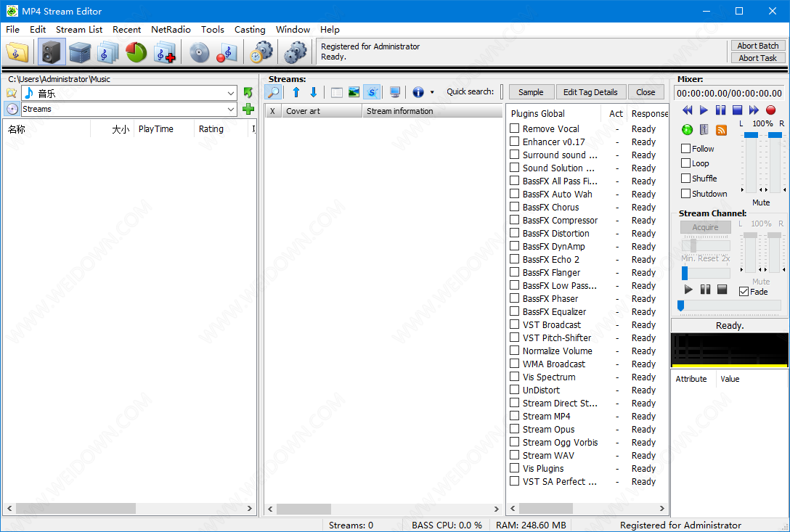The width and height of the screenshot is (790, 532).
Task: Click the green globe icon in Mixer
Action: click(687, 130)
